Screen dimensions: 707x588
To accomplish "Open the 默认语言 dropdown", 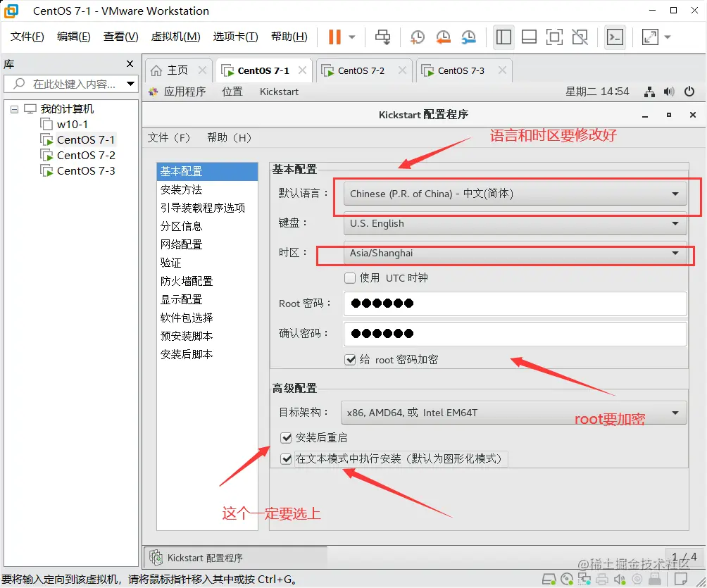I will 515,194.
